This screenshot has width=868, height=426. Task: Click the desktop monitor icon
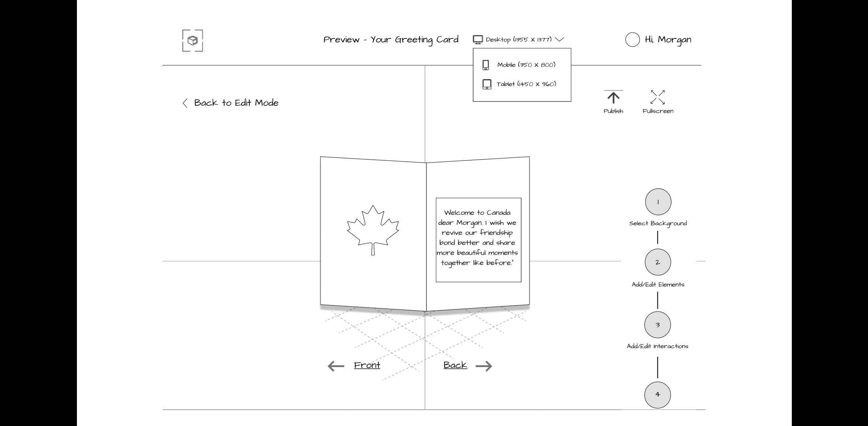(478, 40)
